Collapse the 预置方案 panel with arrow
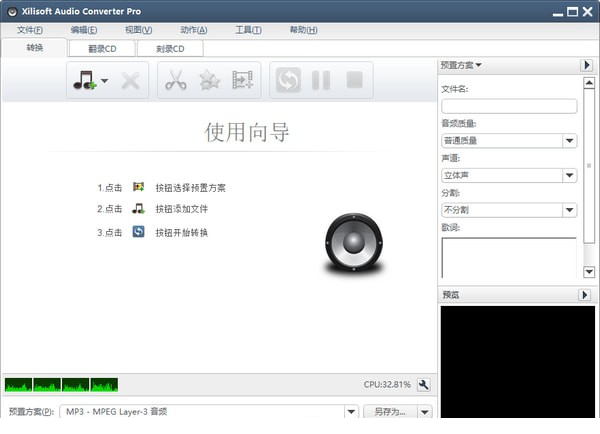 (x=587, y=65)
